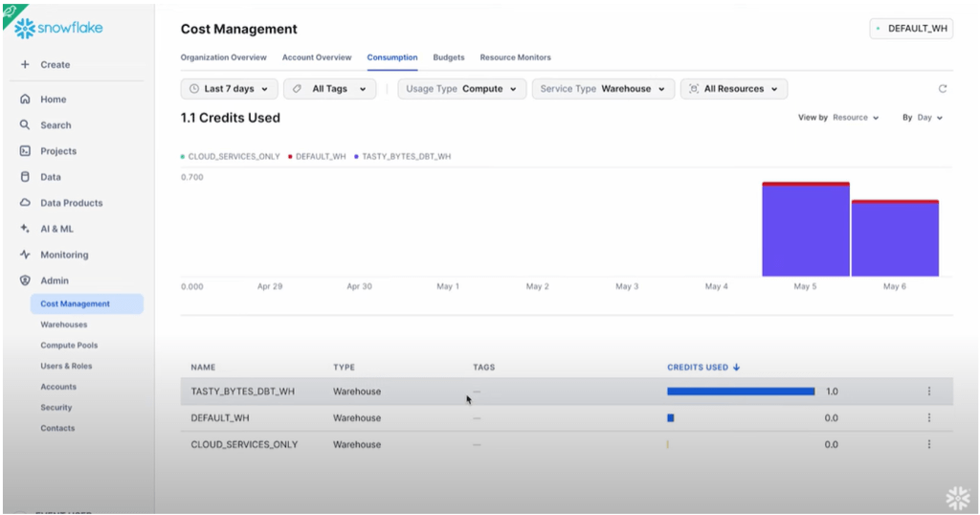The height and width of the screenshot is (515, 980).
Task: Open Home from the sidebar house icon
Action: [x=25, y=100]
